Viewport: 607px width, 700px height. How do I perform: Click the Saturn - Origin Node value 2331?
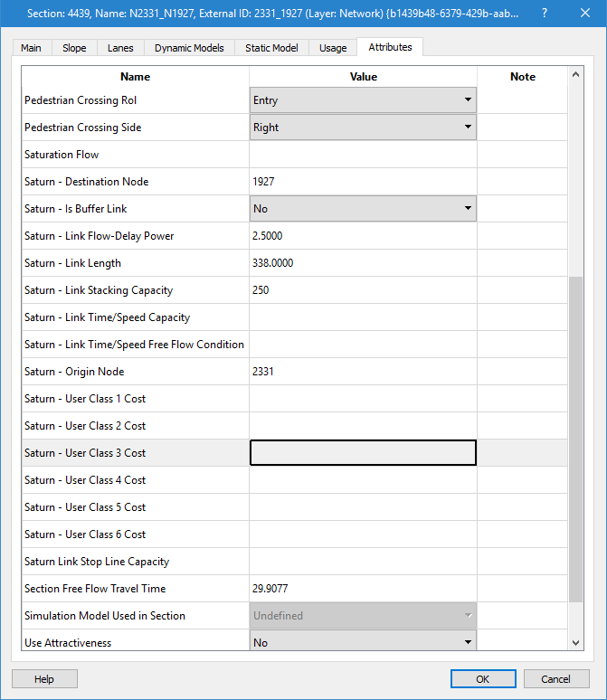363,372
